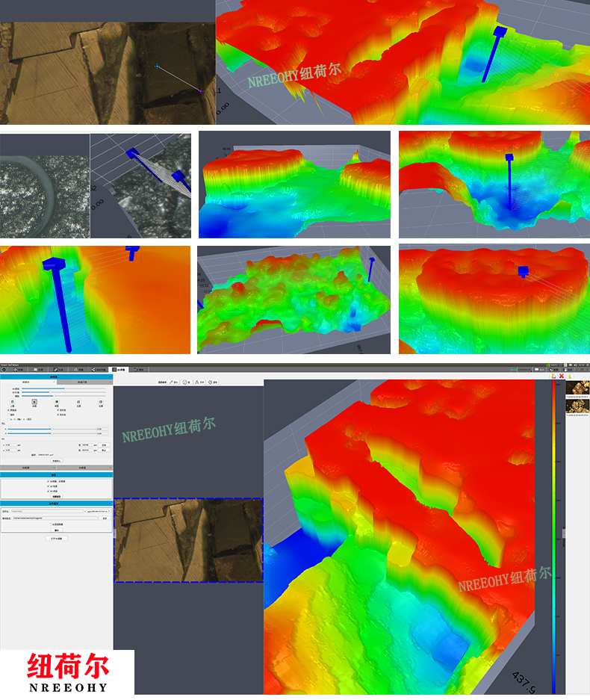Pick the line drawing tool above viewport
This screenshot has width=590, height=700.
point(173,382)
